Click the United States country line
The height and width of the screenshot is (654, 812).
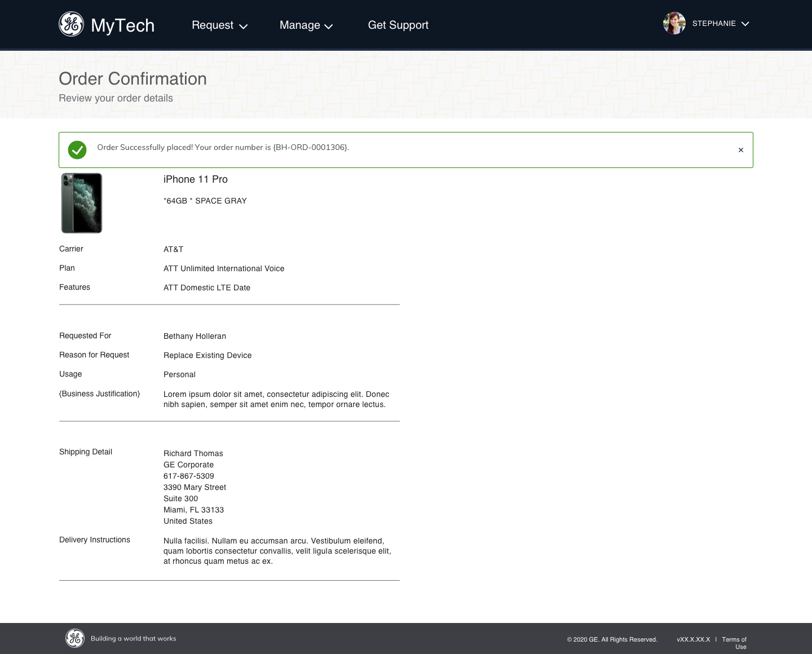(188, 521)
